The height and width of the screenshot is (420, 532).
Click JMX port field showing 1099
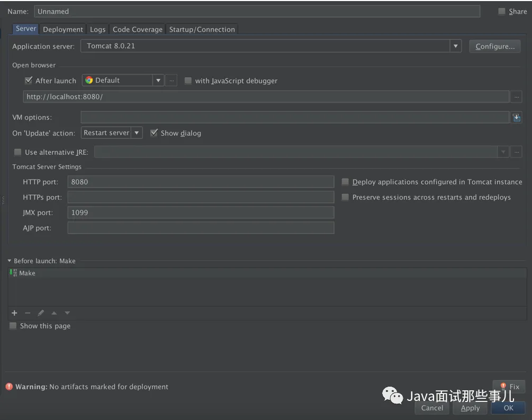tap(201, 212)
